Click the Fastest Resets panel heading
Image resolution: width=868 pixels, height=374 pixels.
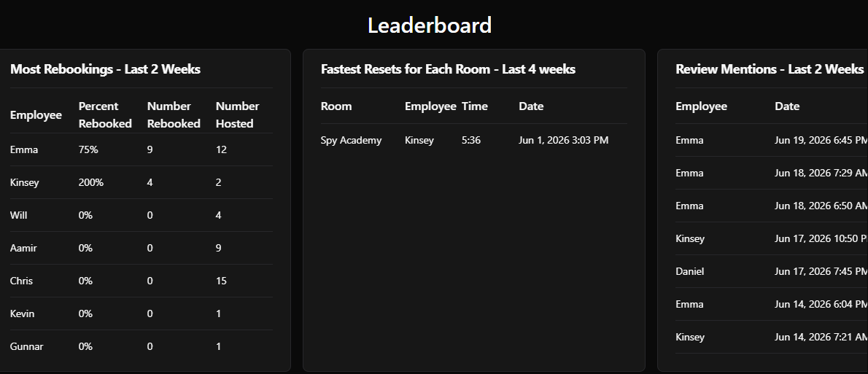448,69
